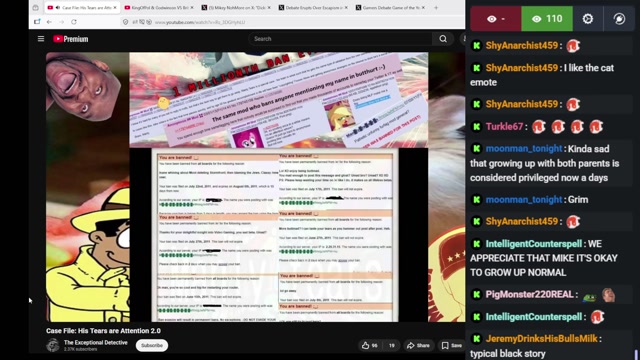This screenshot has width=640, height=360.
Task: Click the pepe emote in PigMonster220REAL's message
Action: [589, 297]
